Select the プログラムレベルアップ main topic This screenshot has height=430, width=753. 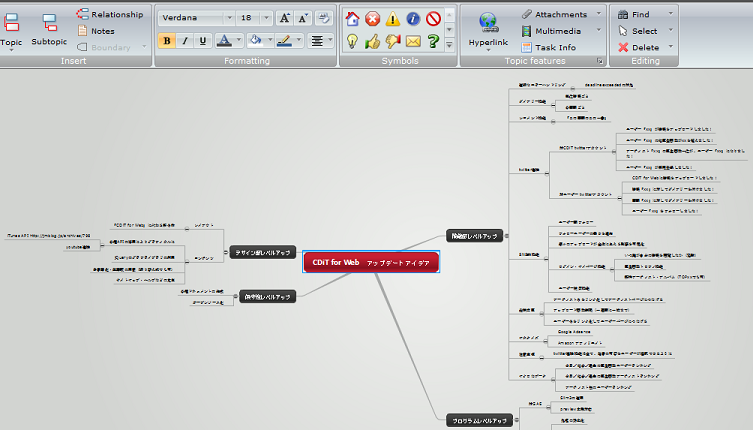(479, 420)
